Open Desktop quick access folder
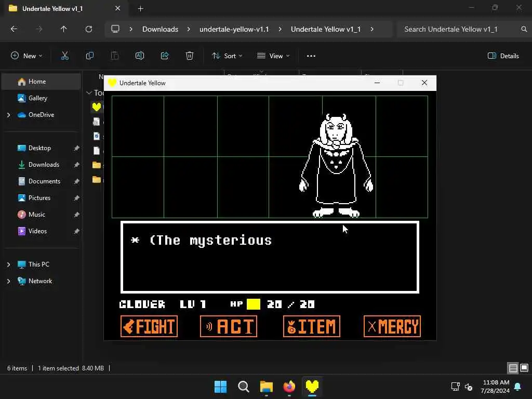This screenshot has height=399, width=532. (39, 148)
